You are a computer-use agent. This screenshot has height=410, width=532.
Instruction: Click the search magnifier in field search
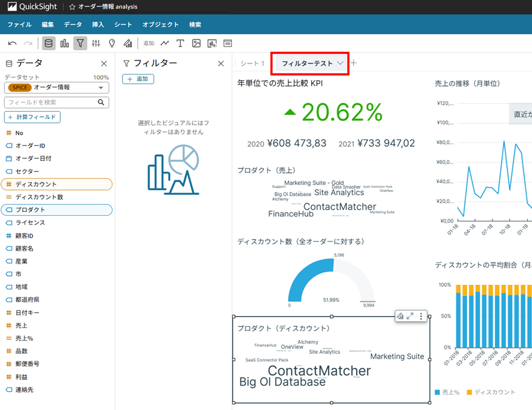(x=101, y=102)
